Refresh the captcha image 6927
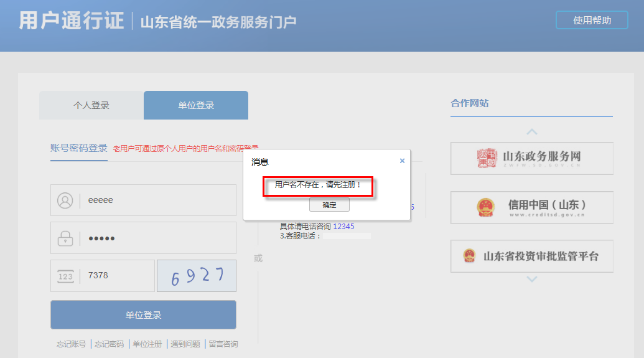Image resolution: width=644 pixels, height=358 pixels. (197, 276)
